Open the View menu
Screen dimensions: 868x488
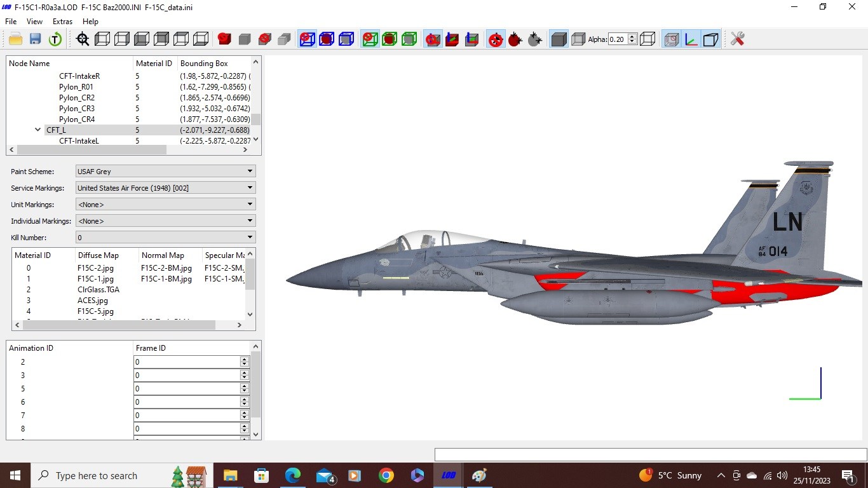(34, 22)
